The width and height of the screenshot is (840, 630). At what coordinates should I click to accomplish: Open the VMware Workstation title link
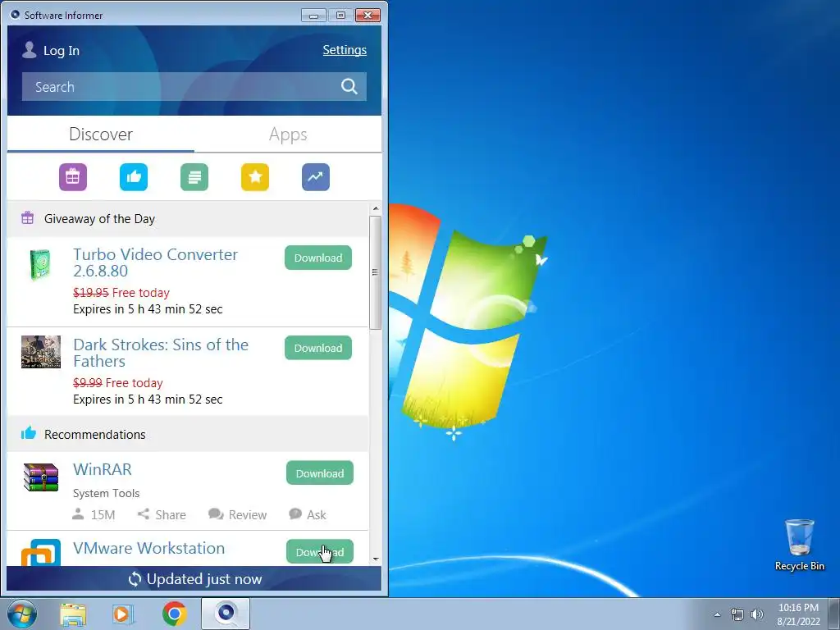click(149, 548)
